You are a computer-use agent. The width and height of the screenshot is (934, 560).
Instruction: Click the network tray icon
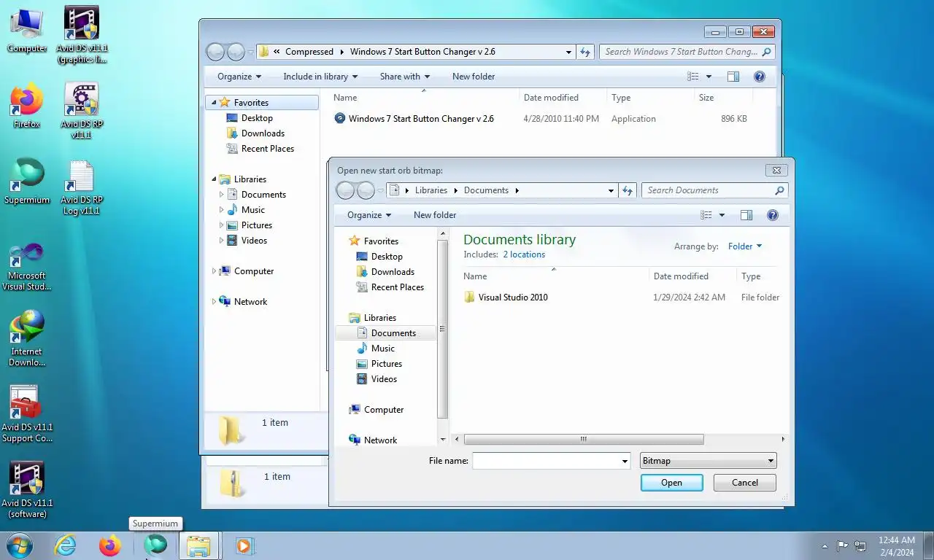point(860,545)
